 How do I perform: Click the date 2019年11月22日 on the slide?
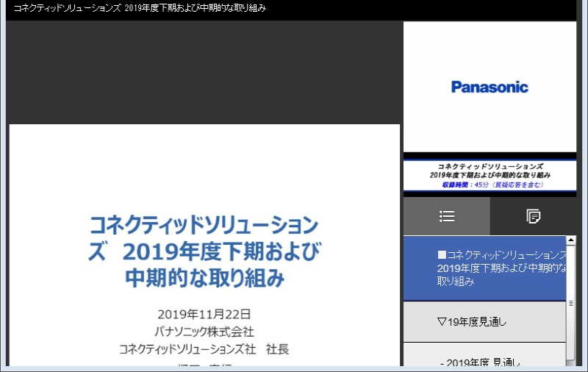(x=204, y=314)
